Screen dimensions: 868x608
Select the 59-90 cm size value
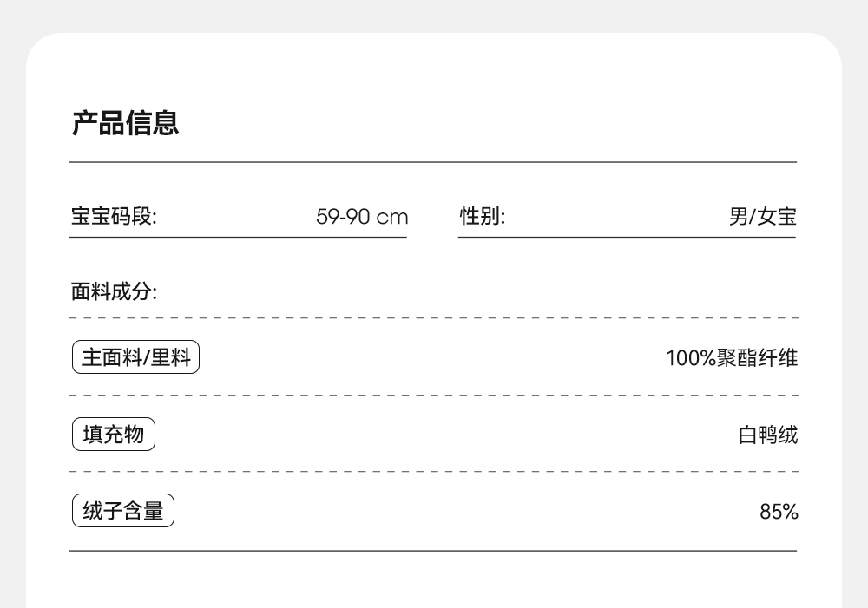tap(362, 216)
